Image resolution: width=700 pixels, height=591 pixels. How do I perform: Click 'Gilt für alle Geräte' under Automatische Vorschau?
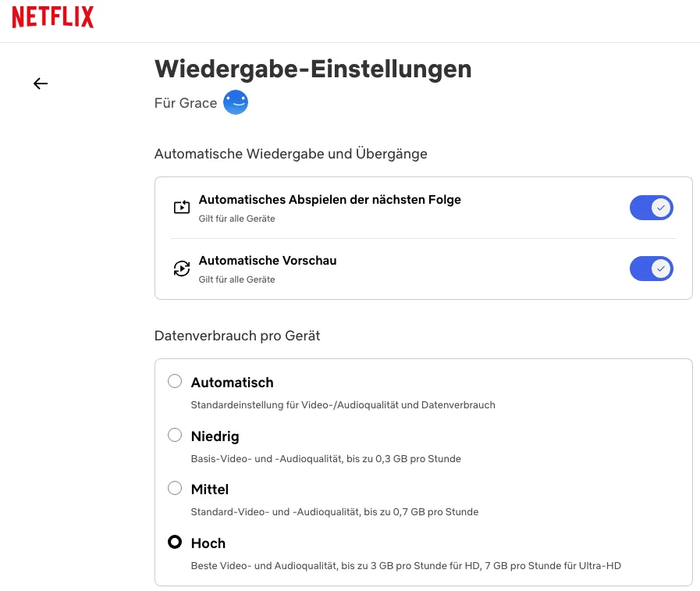[x=236, y=279]
